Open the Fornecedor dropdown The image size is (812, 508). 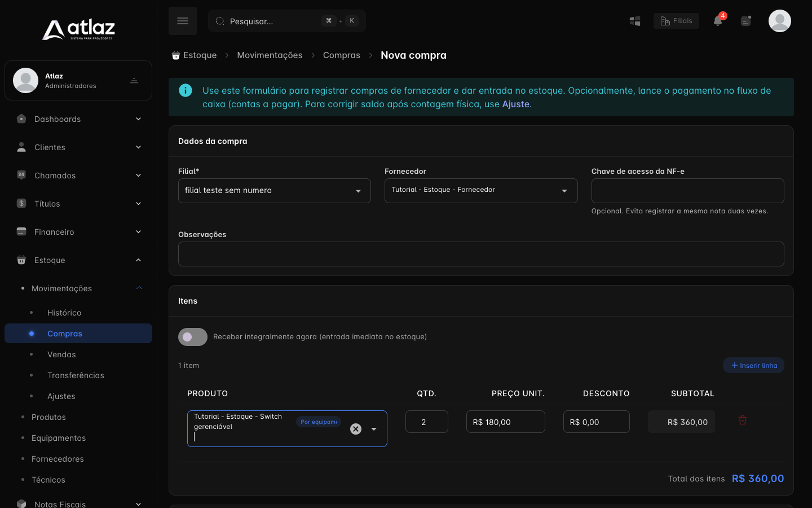pos(481,191)
